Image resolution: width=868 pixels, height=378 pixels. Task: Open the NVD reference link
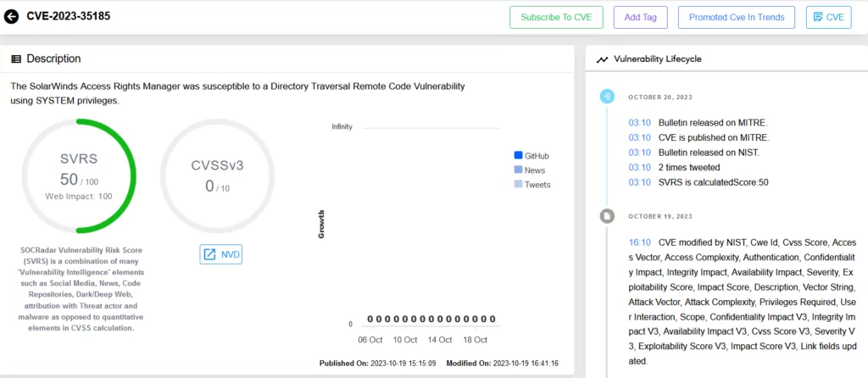coord(221,254)
